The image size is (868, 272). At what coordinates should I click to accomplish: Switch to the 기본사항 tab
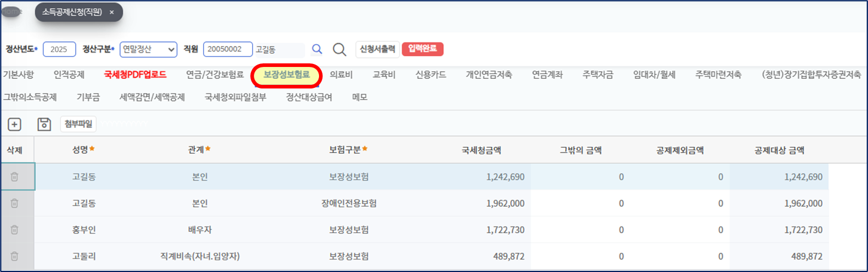tap(19, 75)
